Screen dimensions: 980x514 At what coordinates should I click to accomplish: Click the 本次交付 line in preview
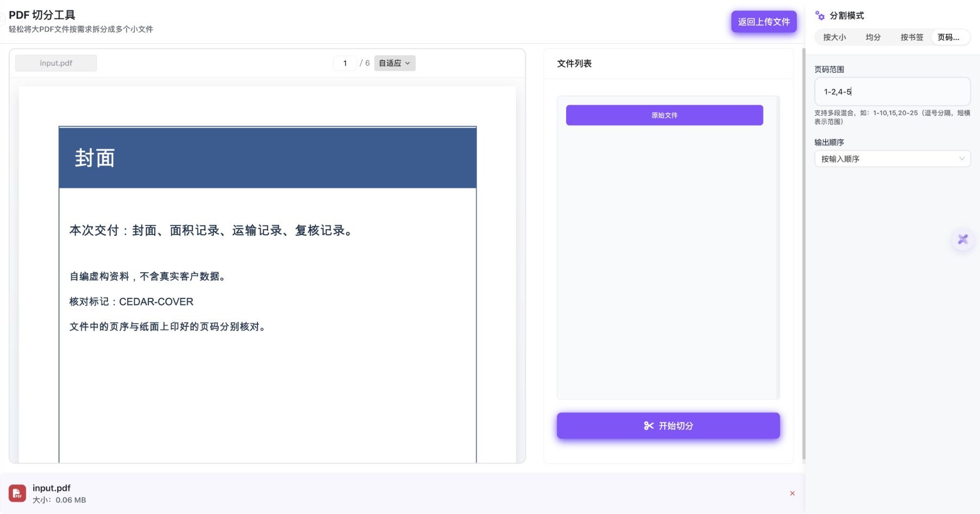pyautogui.click(x=212, y=230)
